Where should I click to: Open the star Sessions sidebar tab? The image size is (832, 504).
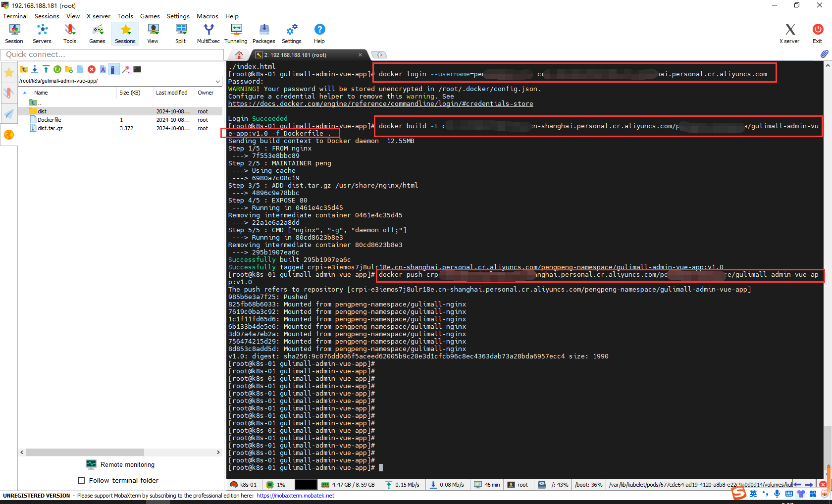[x=9, y=73]
